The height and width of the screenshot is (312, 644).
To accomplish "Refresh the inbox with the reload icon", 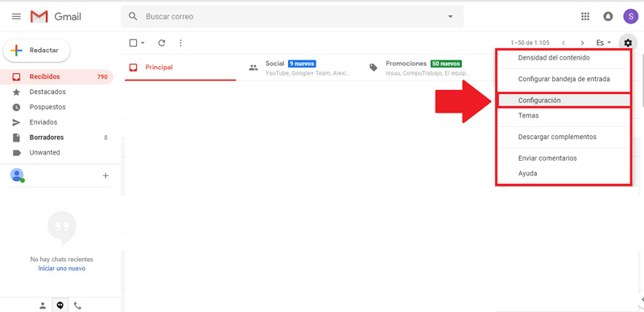I will click(162, 43).
